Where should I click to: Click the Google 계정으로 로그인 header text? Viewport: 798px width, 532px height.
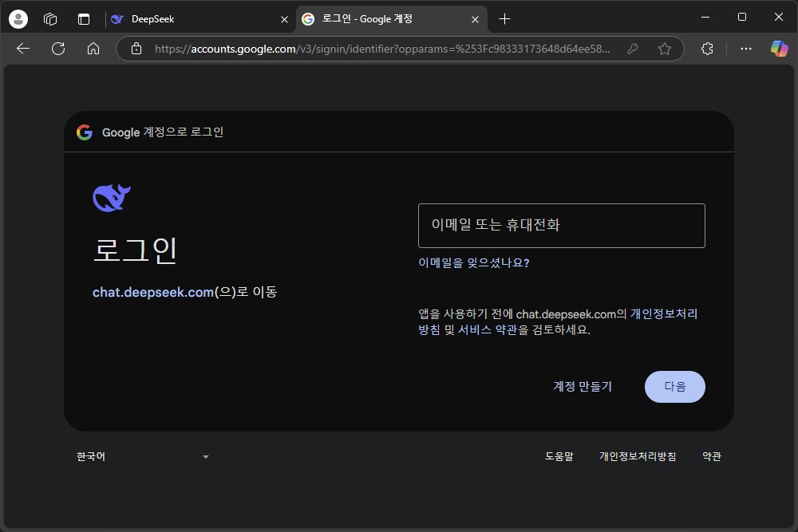163,132
